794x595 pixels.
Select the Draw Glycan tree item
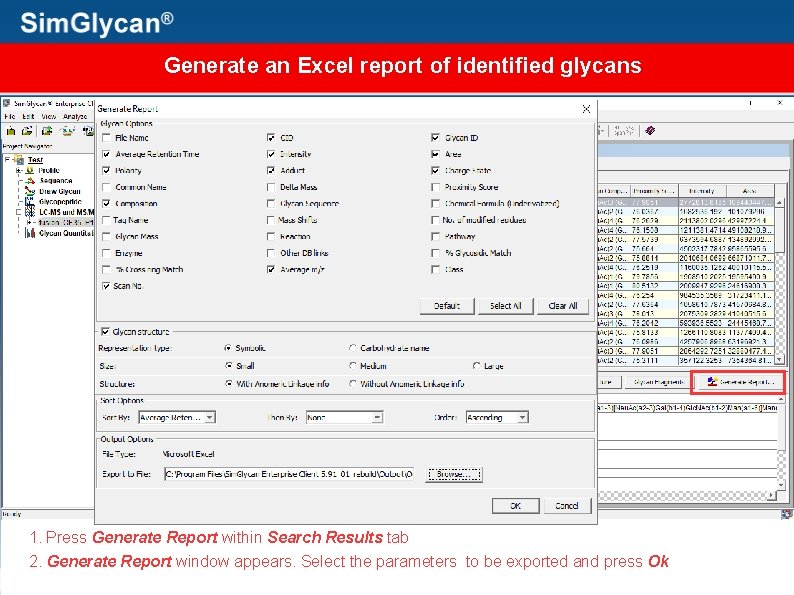(60, 191)
